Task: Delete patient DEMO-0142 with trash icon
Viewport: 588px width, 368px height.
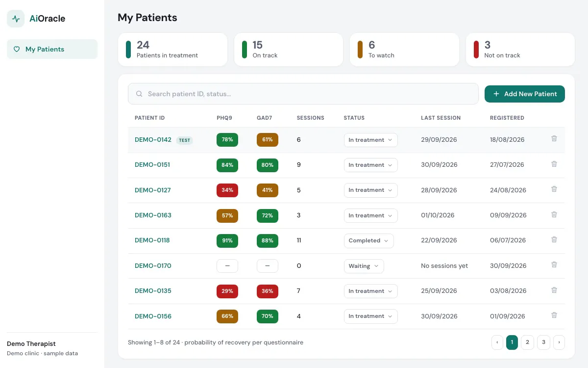Action: (x=554, y=139)
